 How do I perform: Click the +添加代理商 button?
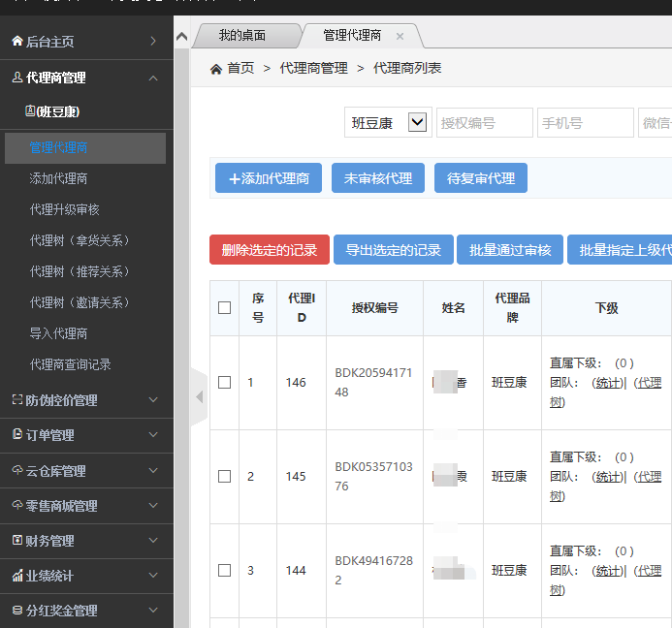pyautogui.click(x=269, y=177)
